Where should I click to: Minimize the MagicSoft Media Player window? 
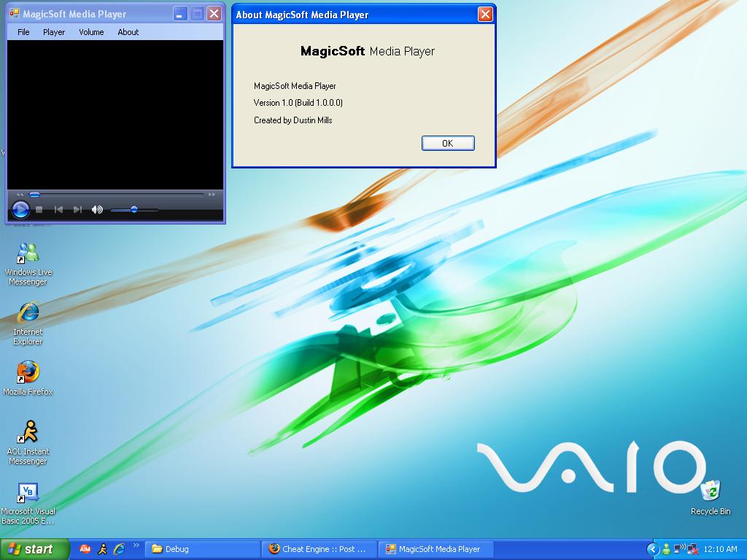coord(179,14)
